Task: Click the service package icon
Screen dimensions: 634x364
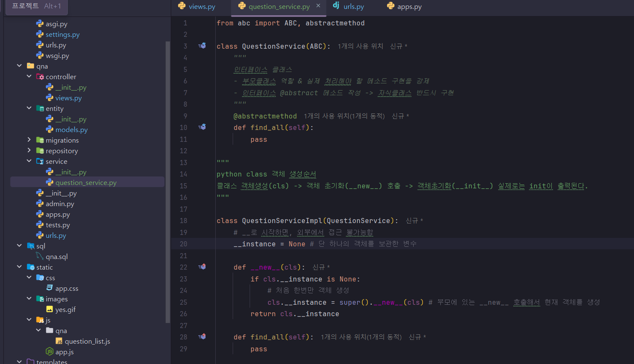Action: pos(40,161)
